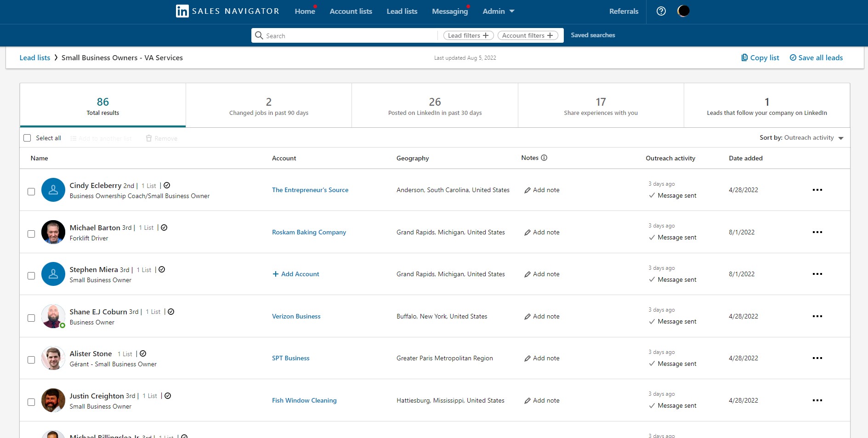Open The Entrepreneur's Source account
The image size is (868, 438).
click(x=310, y=190)
